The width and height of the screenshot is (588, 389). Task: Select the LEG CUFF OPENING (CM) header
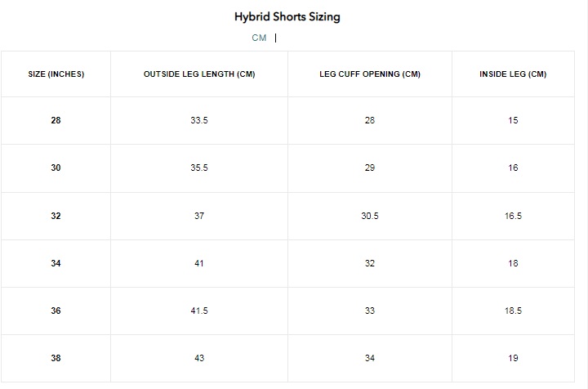(x=370, y=74)
